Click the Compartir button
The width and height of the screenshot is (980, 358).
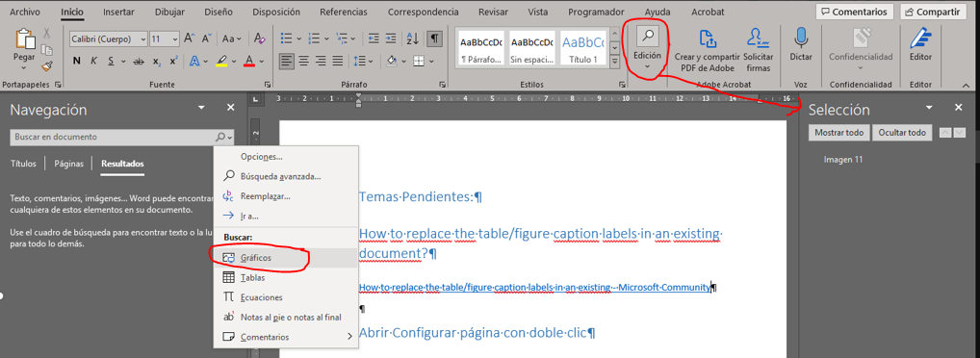click(x=932, y=12)
